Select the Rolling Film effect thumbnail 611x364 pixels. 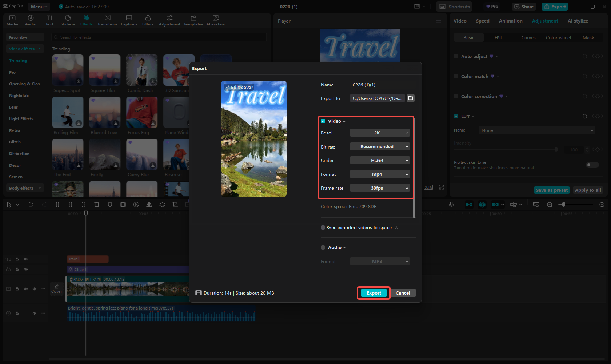point(68,113)
